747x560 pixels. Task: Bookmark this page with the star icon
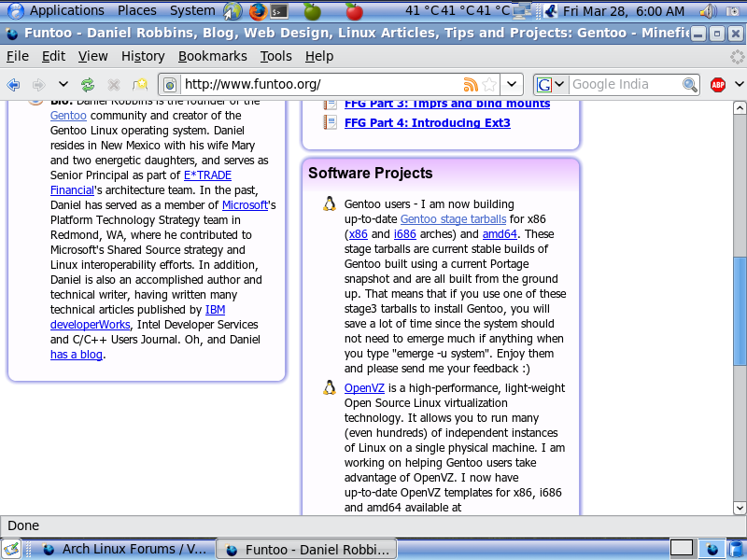pos(488,84)
